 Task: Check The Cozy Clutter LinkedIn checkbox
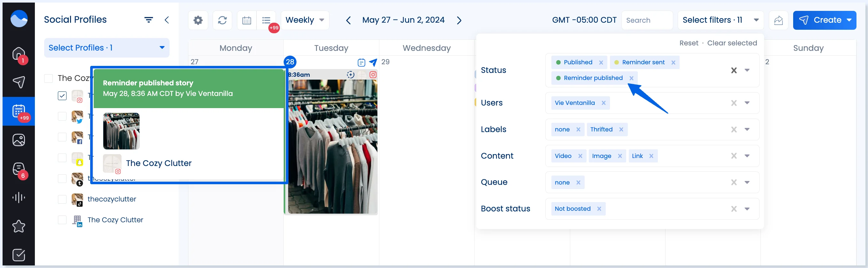(62, 220)
